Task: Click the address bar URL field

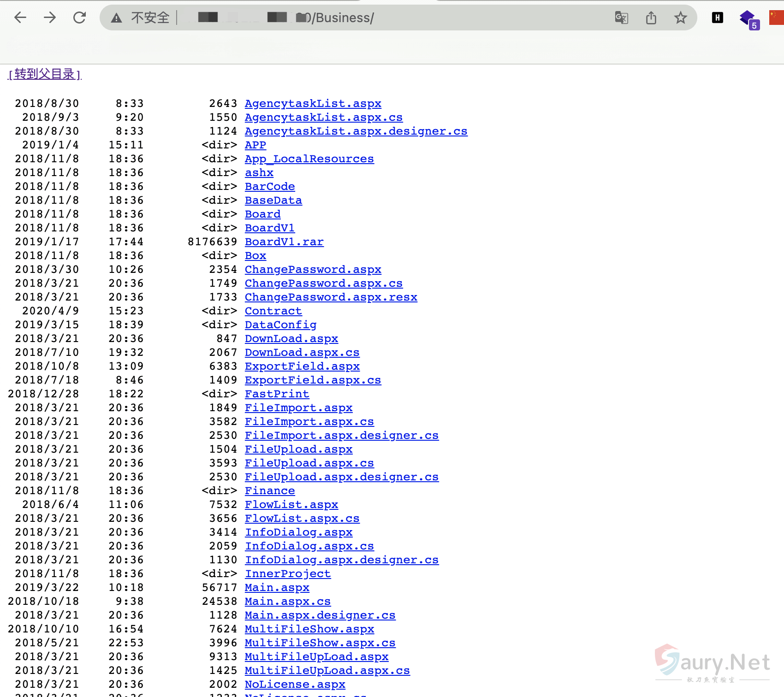Action: coord(360,18)
